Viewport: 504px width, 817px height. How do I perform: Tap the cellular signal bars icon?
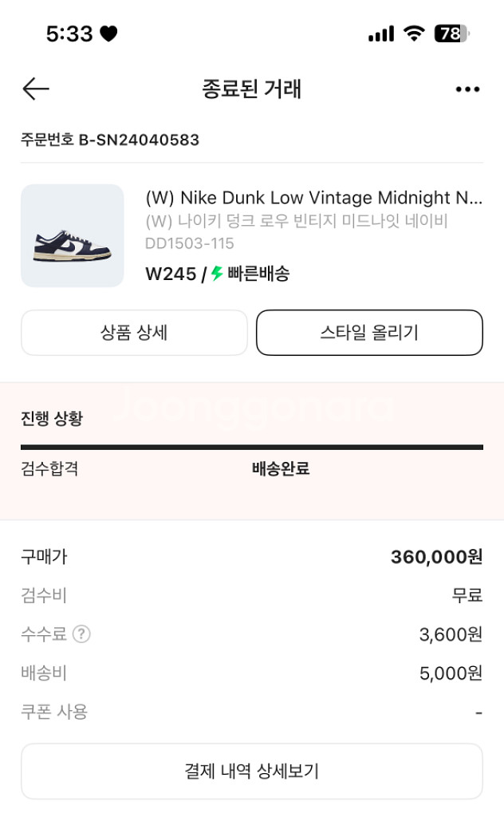pos(381,34)
